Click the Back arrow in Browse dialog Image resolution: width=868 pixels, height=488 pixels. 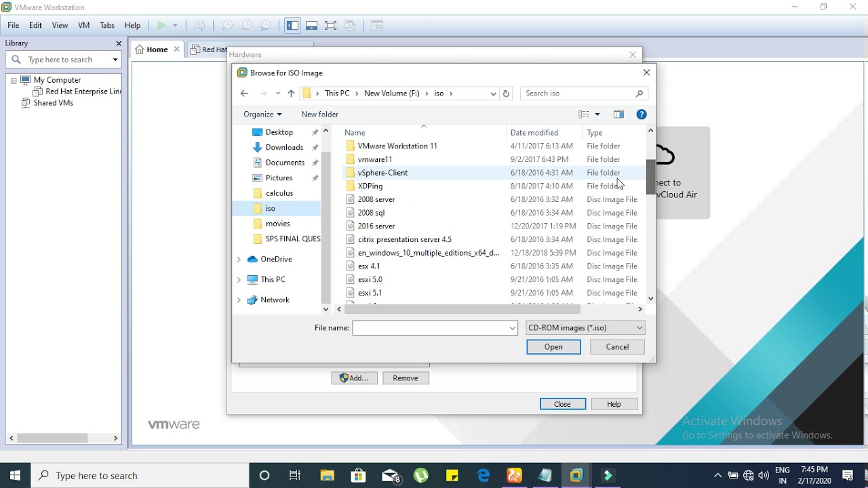point(244,94)
